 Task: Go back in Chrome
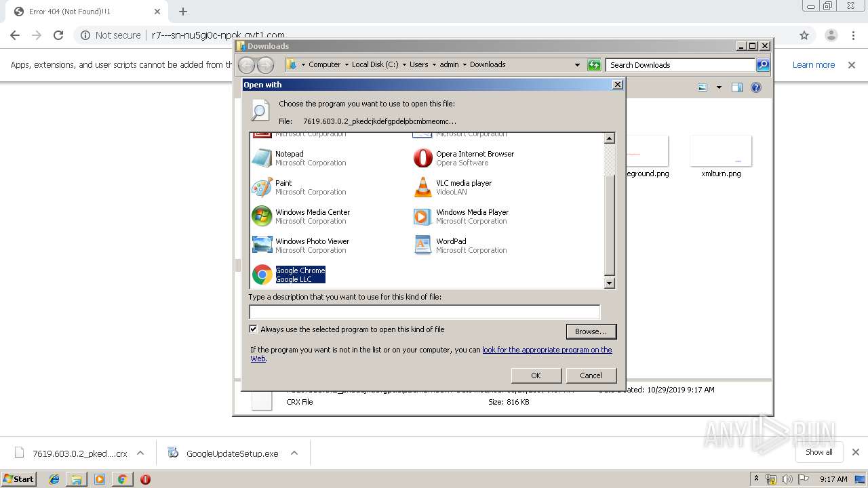click(15, 35)
